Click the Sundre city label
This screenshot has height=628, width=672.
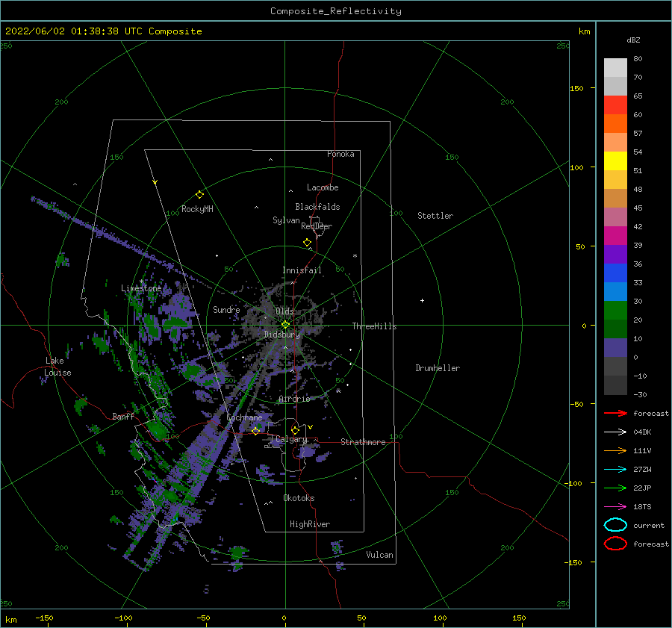point(226,309)
